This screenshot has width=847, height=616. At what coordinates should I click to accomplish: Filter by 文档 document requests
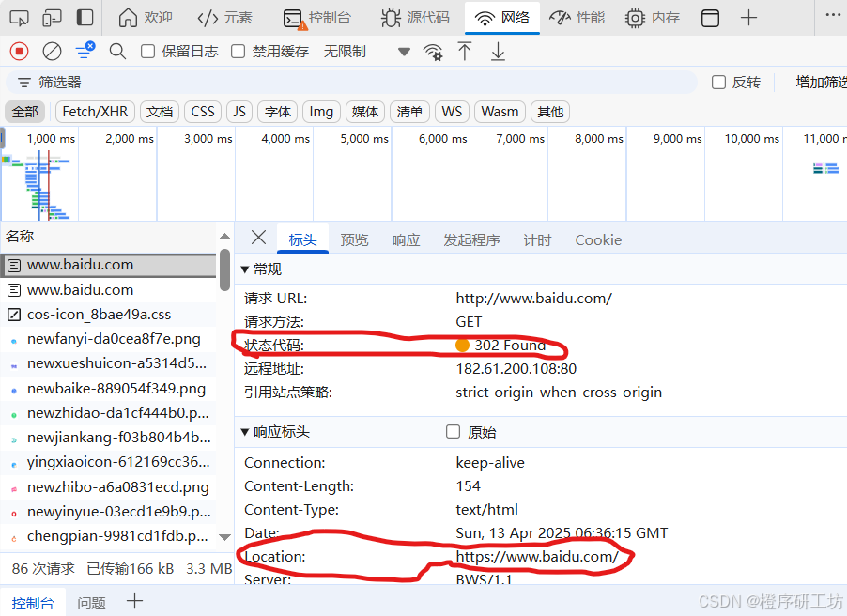160,112
